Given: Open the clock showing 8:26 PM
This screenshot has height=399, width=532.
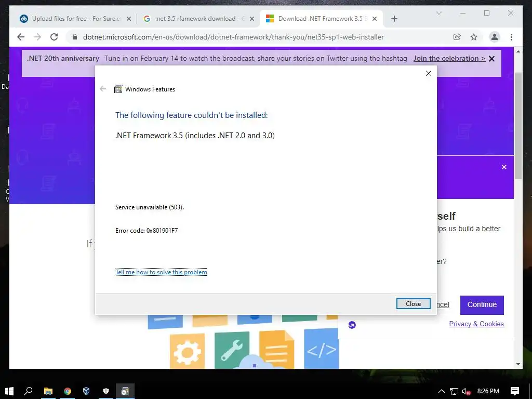Looking at the screenshot, I should (488, 391).
